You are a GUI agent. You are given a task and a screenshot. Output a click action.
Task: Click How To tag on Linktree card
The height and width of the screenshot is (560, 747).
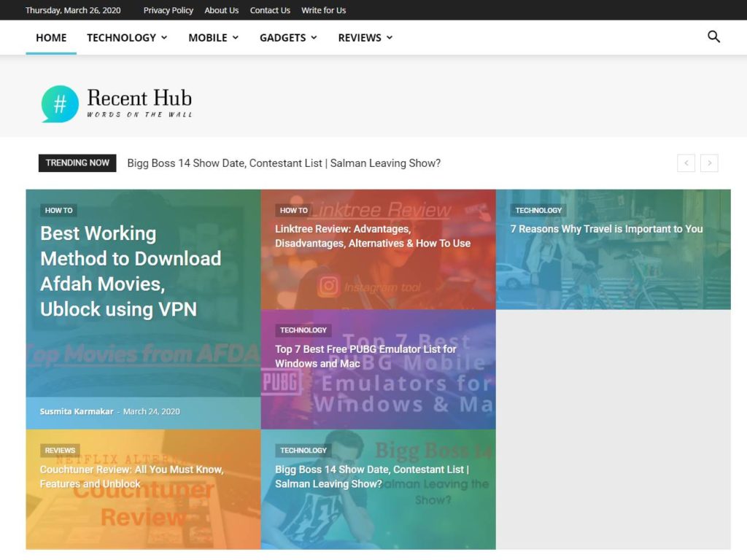click(x=293, y=210)
